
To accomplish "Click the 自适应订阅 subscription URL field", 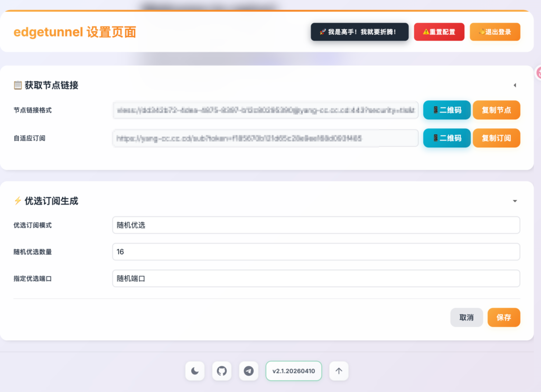I will (264, 138).
